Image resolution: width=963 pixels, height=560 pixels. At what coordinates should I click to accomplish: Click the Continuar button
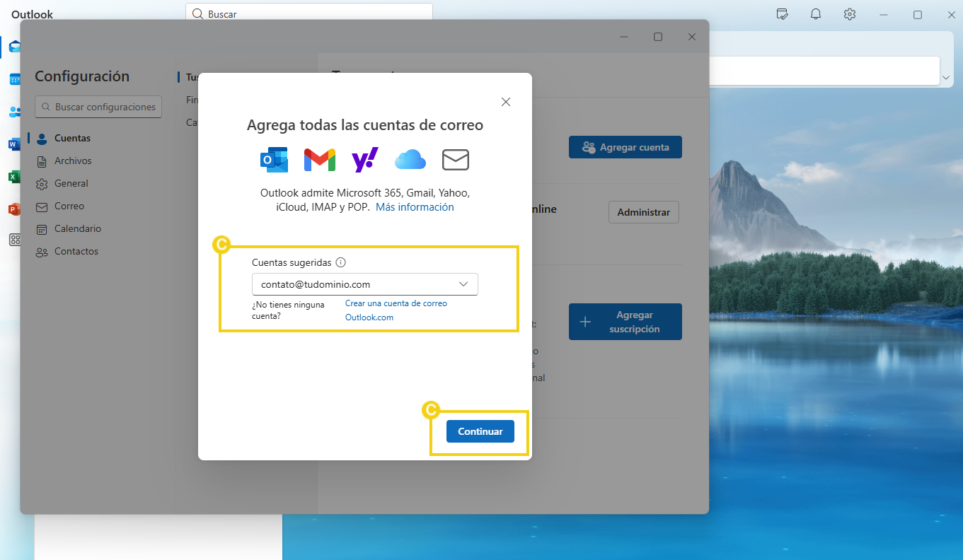480,431
